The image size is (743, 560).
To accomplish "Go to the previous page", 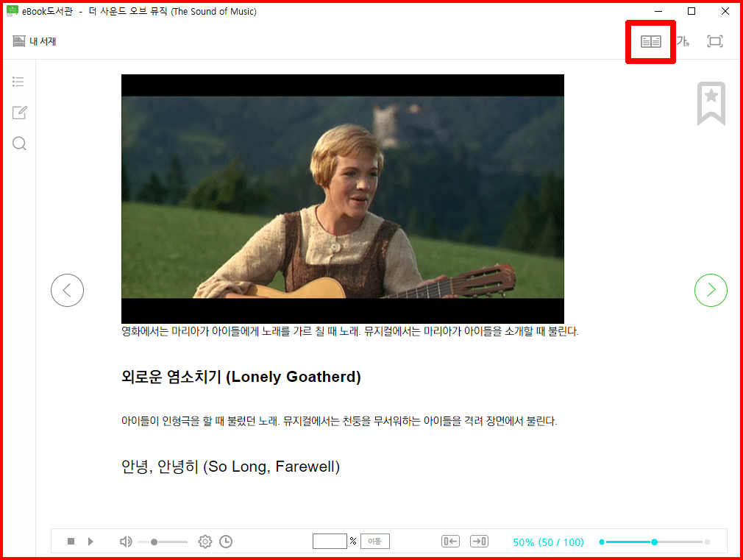I will coord(67,290).
